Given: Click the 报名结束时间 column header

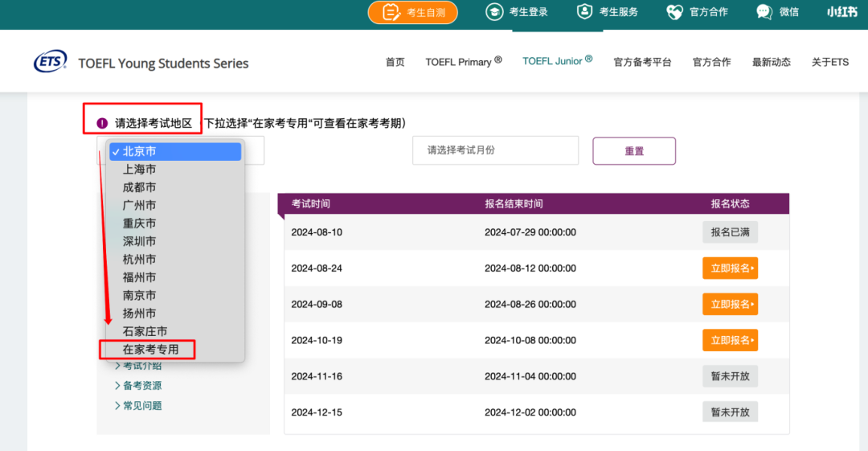Looking at the screenshot, I should tap(514, 204).
